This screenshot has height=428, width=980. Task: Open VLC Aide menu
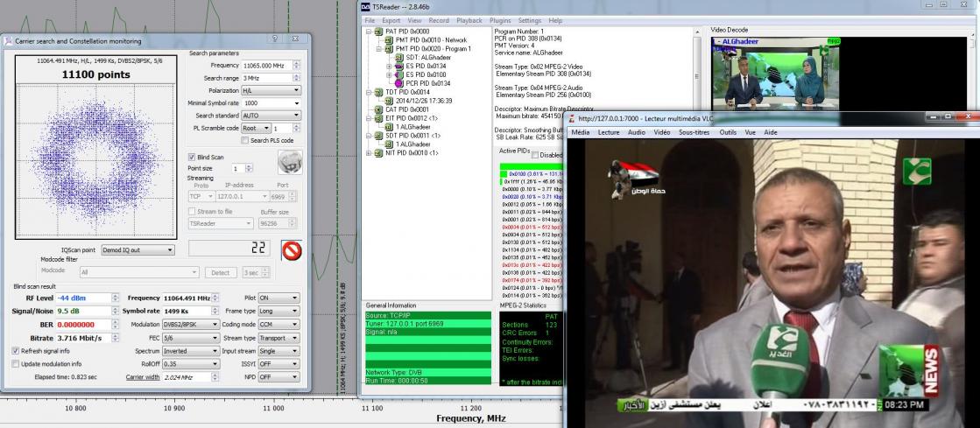tap(771, 132)
